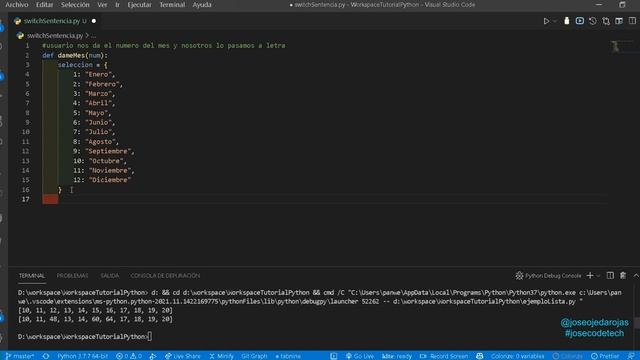Open the Ejecutar menu
The image size is (640, 360).
tap(140, 5)
